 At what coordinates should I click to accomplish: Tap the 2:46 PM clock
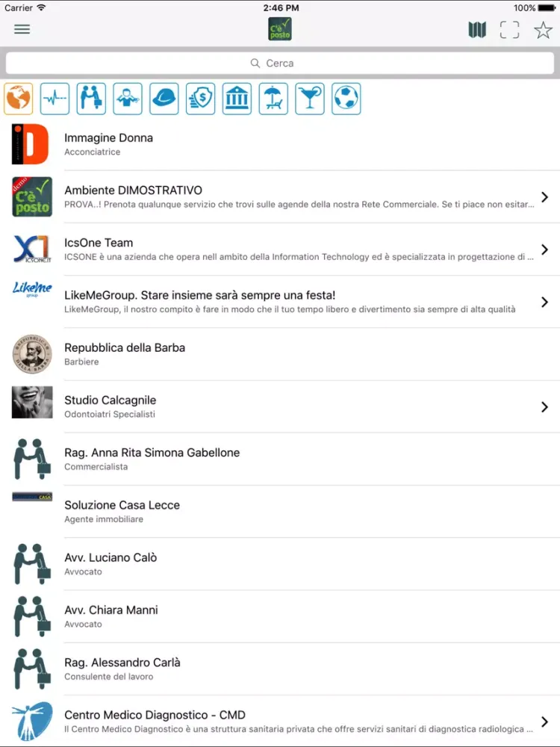281,7
